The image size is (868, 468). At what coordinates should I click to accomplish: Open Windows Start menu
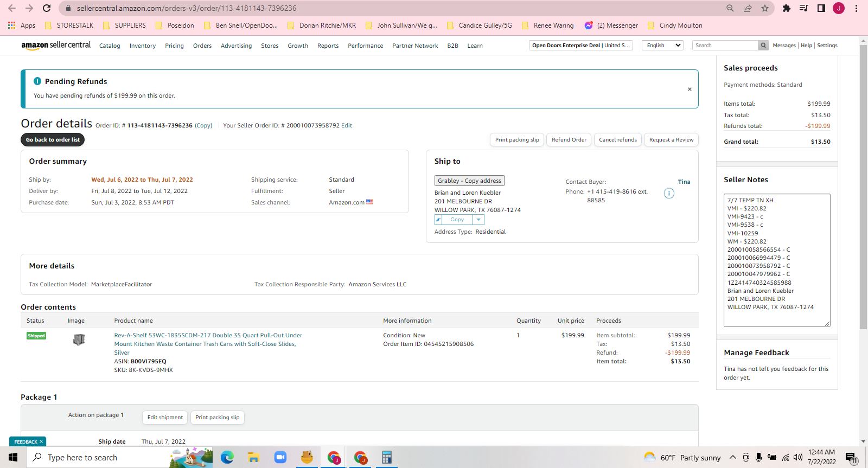(x=13, y=458)
